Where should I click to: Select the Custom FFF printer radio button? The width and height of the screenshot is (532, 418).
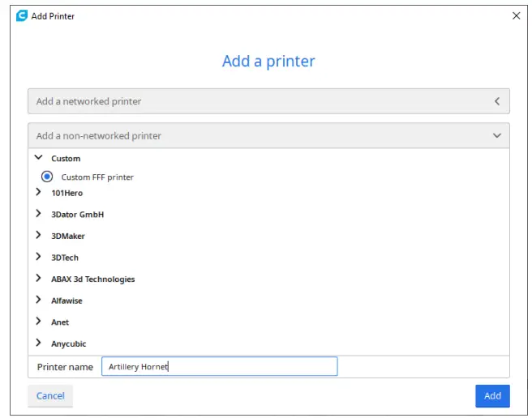47,177
